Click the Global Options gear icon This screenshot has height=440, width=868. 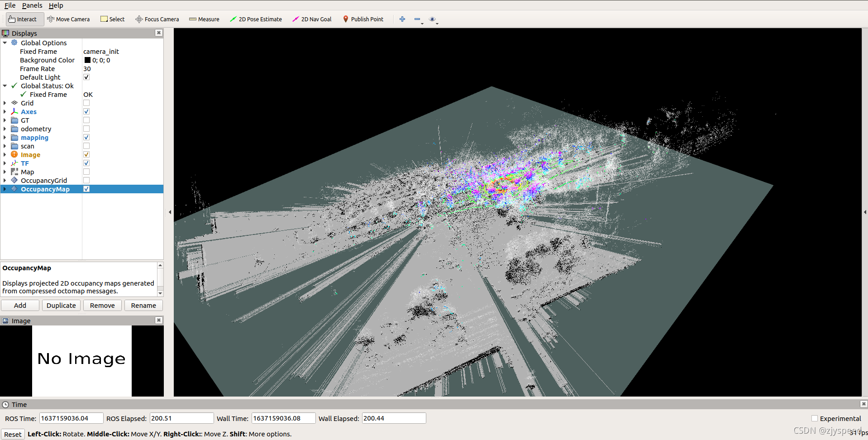pos(14,43)
